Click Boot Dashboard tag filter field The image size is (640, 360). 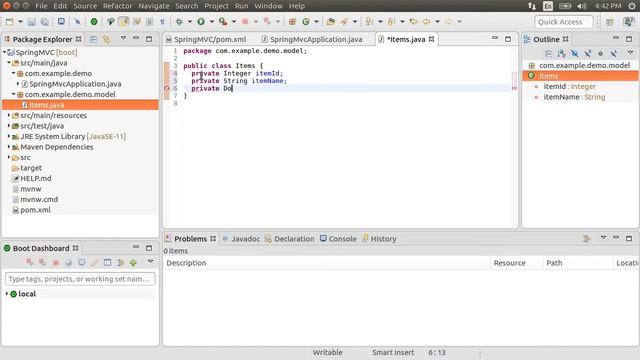coord(80,279)
